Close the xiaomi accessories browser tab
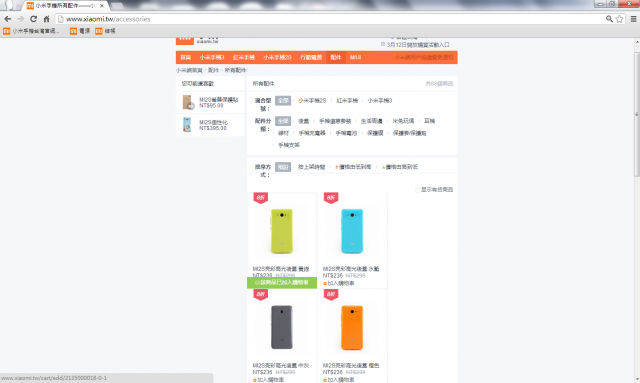Viewport: 640px width, 383px height. (102, 6)
